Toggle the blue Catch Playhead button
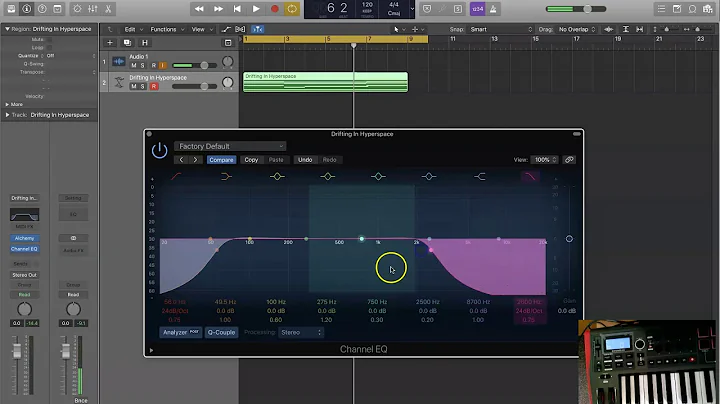This screenshot has height=404, width=720. (x=257, y=29)
